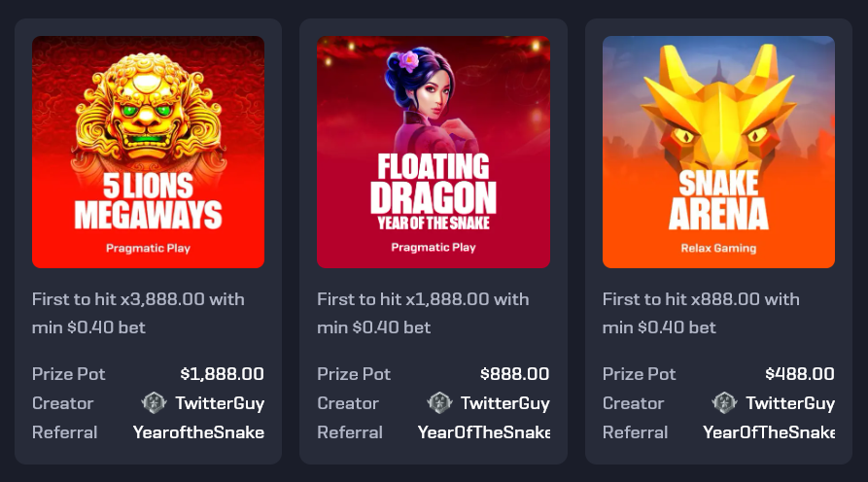Image resolution: width=868 pixels, height=482 pixels.
Task: Open the Floating Dragon Year of the Snake thumbnail
Action: coord(434,153)
